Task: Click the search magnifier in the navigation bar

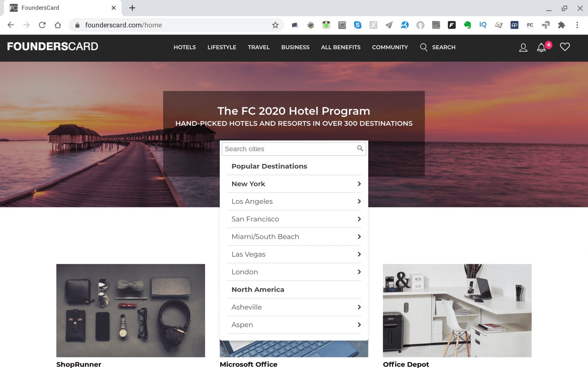Action: [x=423, y=47]
